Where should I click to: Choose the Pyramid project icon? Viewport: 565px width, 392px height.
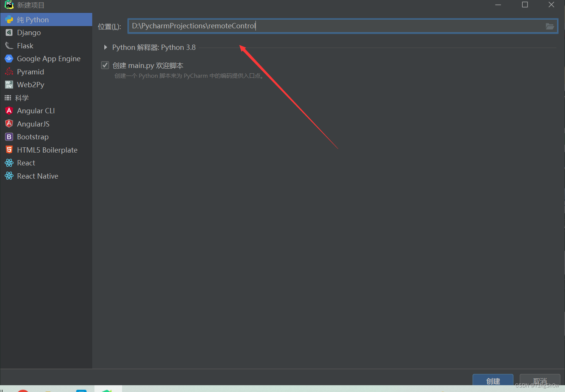coord(9,72)
